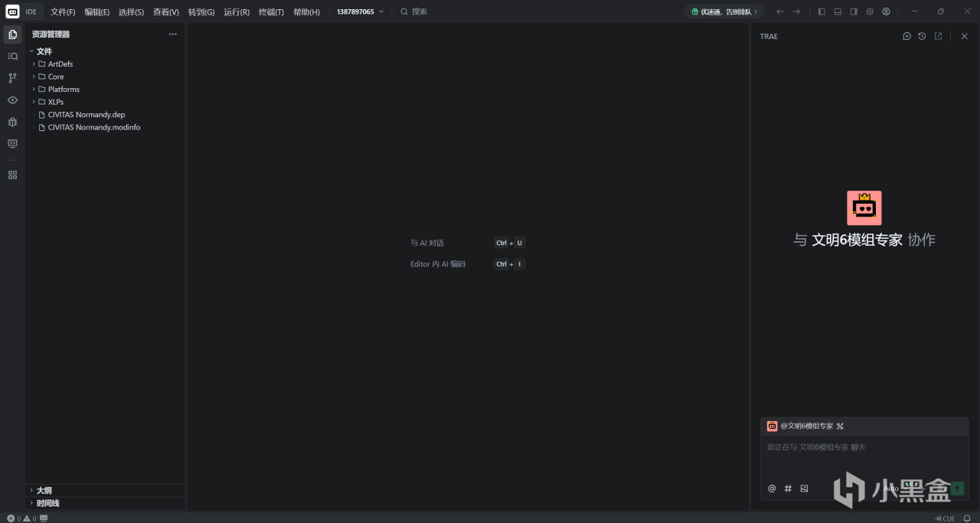Open the 终端(T) menu

[271, 11]
